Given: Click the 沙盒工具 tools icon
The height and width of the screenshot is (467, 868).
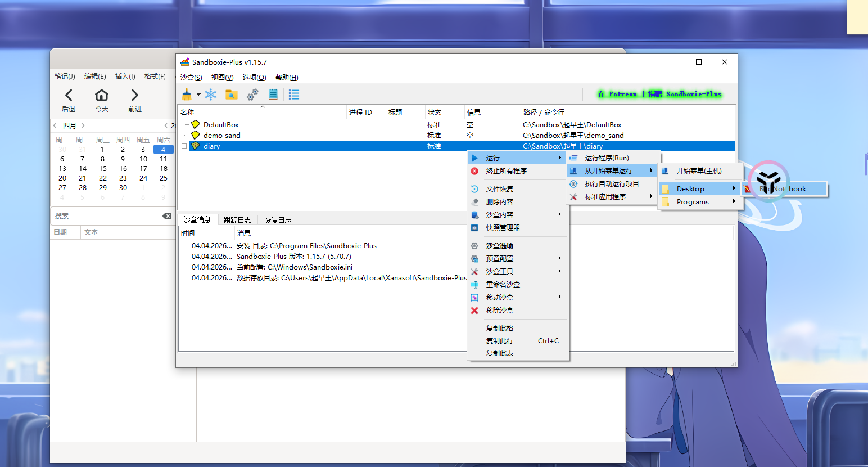Looking at the screenshot, I should [474, 272].
